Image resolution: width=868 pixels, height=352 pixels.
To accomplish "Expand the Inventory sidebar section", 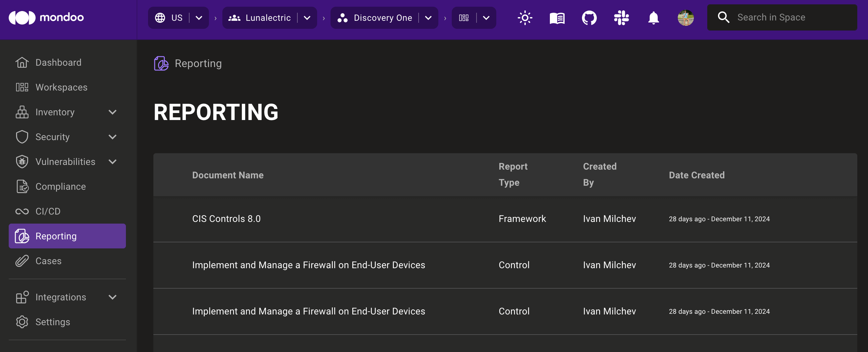I will (x=113, y=112).
